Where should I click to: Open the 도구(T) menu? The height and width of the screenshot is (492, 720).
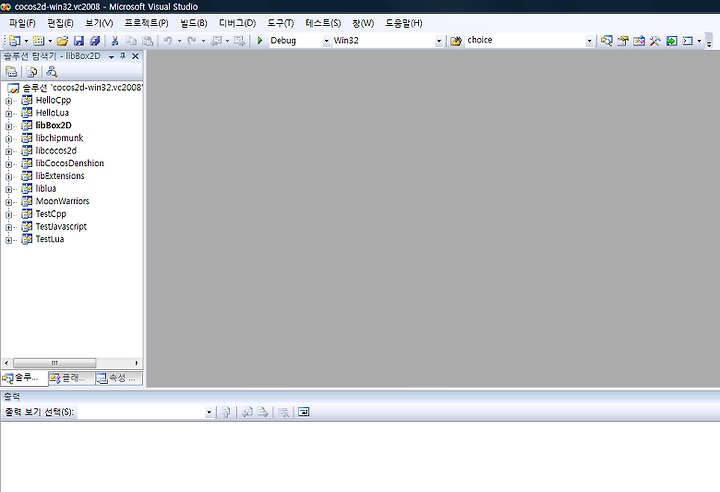click(x=281, y=23)
